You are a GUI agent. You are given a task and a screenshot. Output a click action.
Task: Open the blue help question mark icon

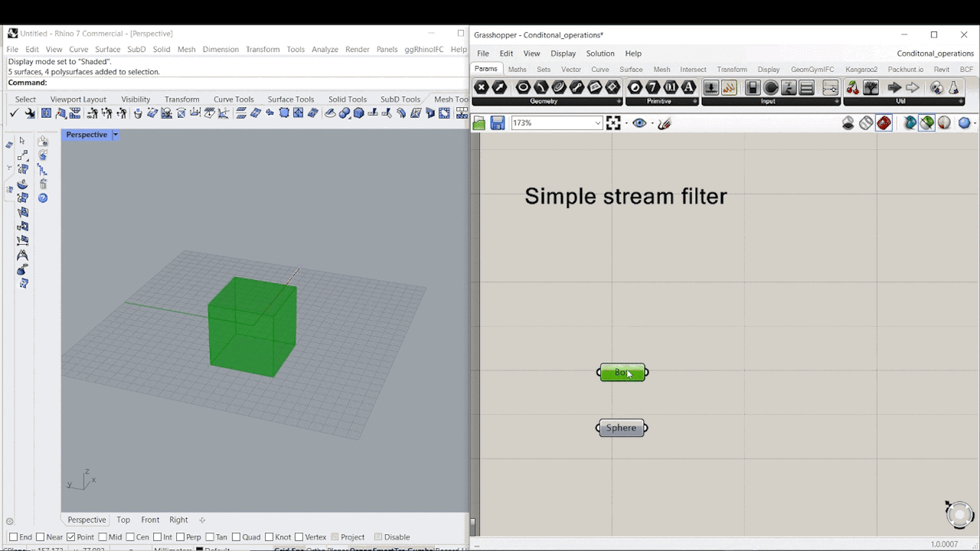coord(43,198)
